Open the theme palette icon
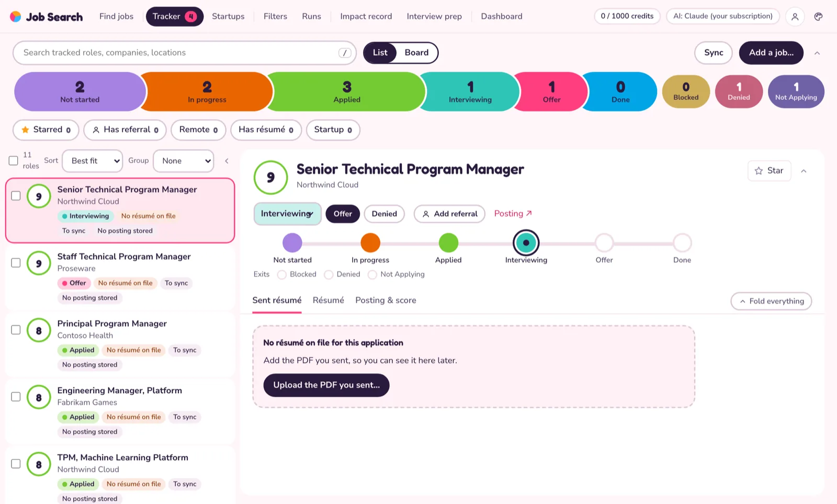The width and height of the screenshot is (837, 504). click(x=818, y=17)
